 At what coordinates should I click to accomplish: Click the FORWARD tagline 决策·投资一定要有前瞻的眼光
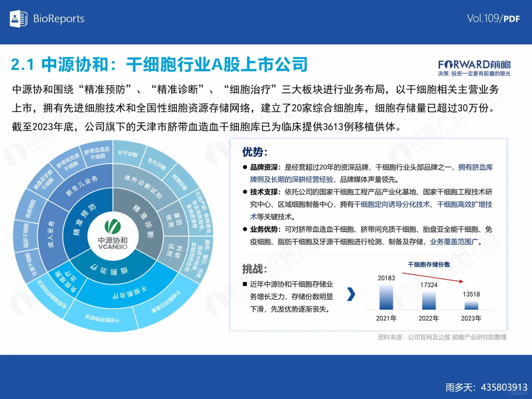(x=474, y=74)
